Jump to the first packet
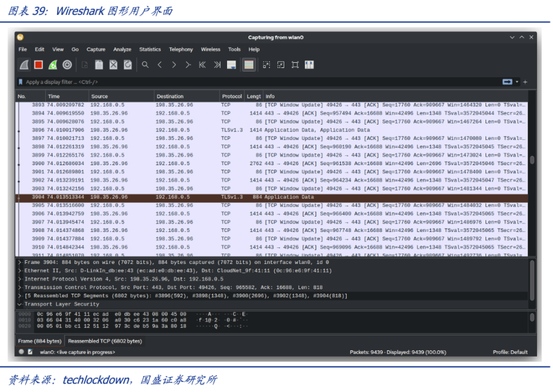 point(202,65)
